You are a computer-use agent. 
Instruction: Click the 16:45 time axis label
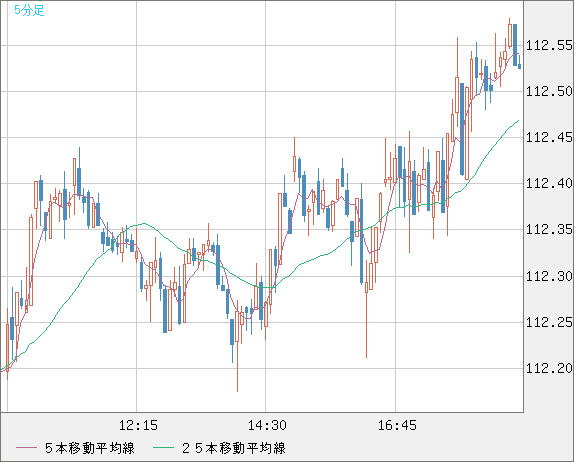(x=397, y=425)
